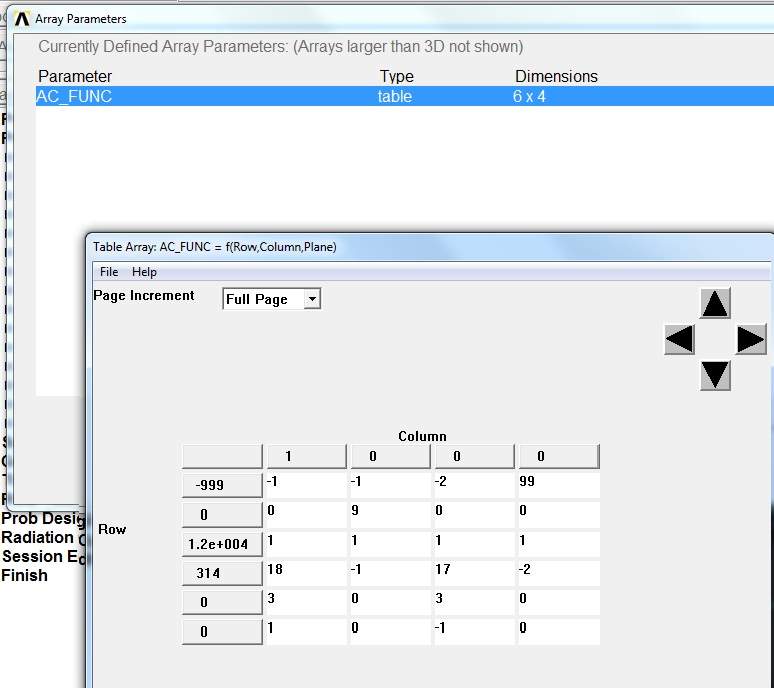
Task: Click the -2 cell in the 314 row
Action: [559, 573]
